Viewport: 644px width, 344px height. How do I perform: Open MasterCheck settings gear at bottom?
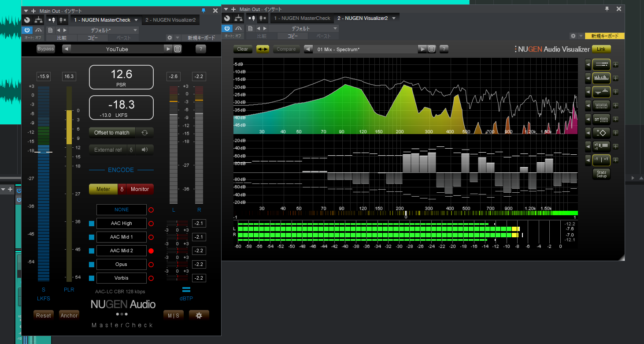point(199,315)
